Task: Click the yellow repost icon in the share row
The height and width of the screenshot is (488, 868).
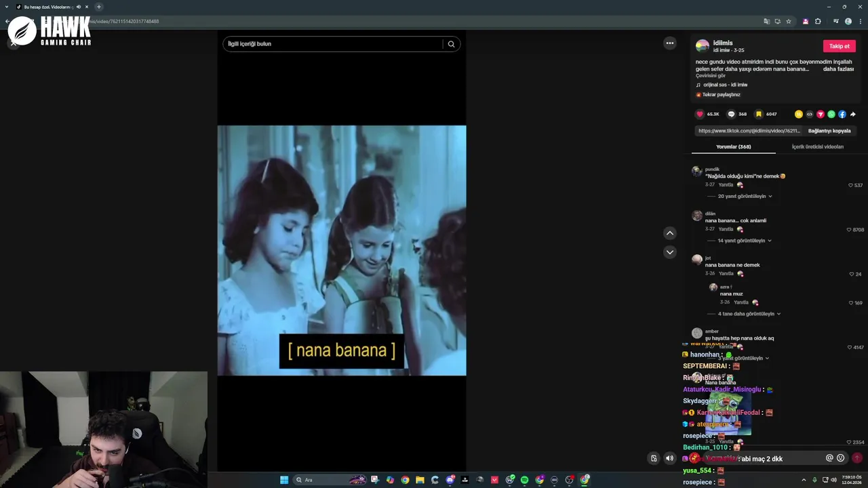Action: (x=799, y=114)
